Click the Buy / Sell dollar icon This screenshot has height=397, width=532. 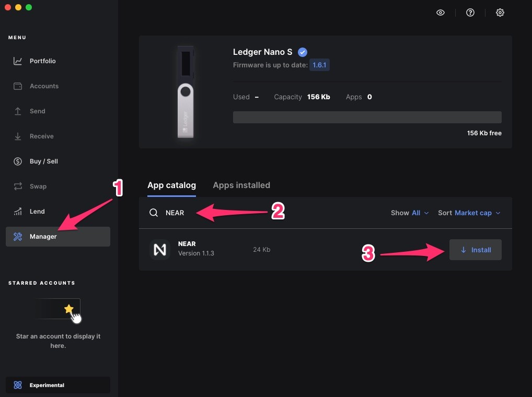point(18,161)
